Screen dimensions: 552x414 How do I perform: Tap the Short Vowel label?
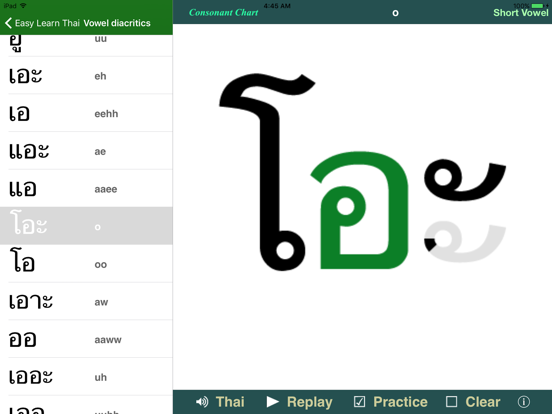521,13
